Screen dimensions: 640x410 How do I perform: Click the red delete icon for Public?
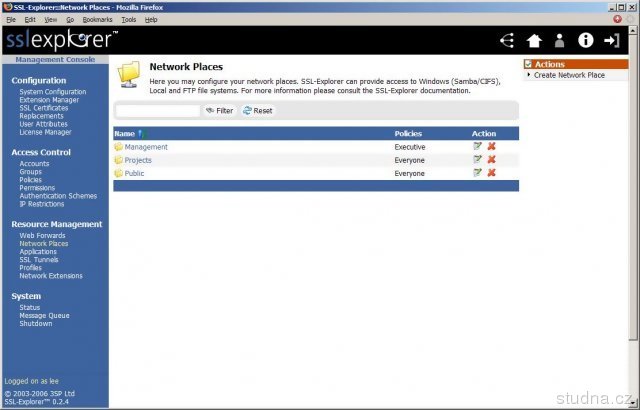click(x=491, y=173)
